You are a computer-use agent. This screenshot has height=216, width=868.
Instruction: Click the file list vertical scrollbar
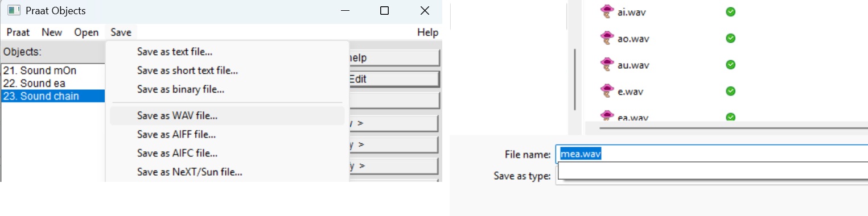(575, 80)
